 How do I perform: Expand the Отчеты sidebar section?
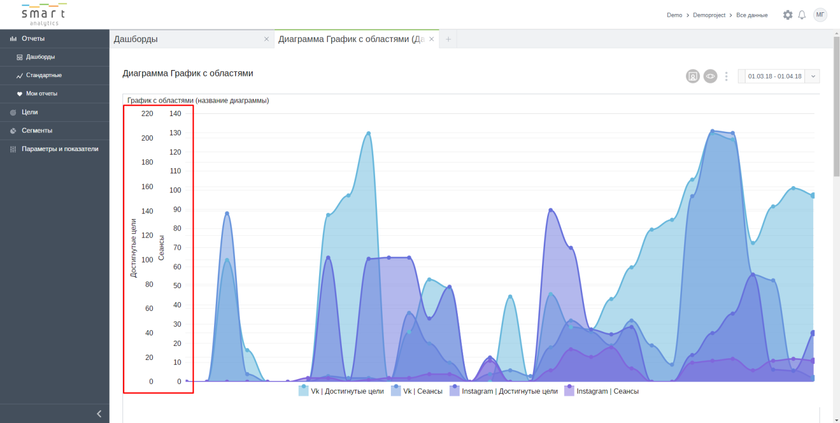pos(33,39)
